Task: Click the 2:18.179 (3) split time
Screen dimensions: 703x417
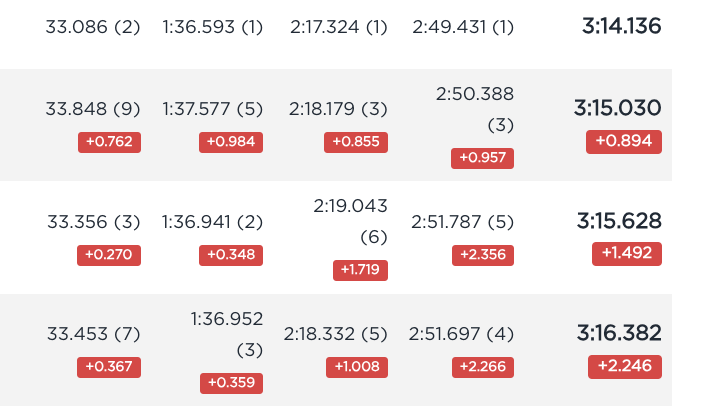Action: (338, 109)
